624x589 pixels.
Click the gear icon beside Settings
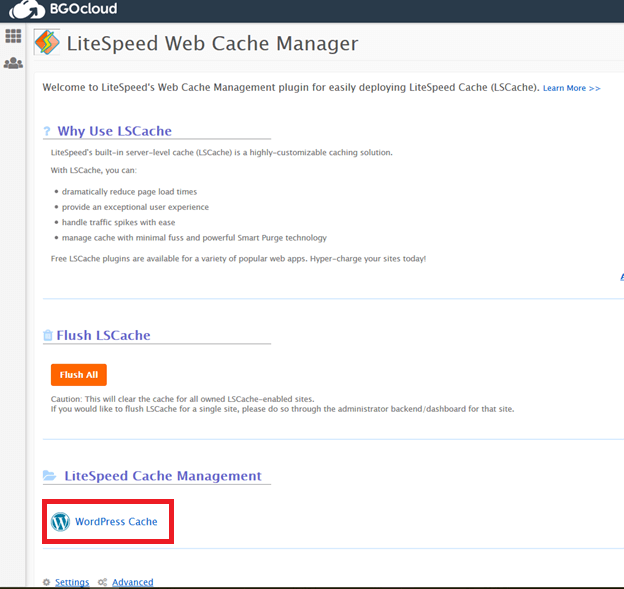point(47,582)
